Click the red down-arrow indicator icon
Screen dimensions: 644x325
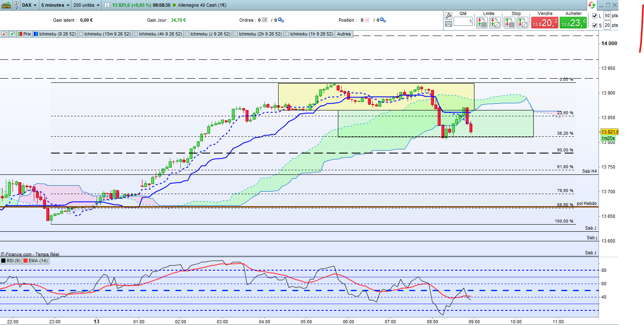(x=4, y=34)
